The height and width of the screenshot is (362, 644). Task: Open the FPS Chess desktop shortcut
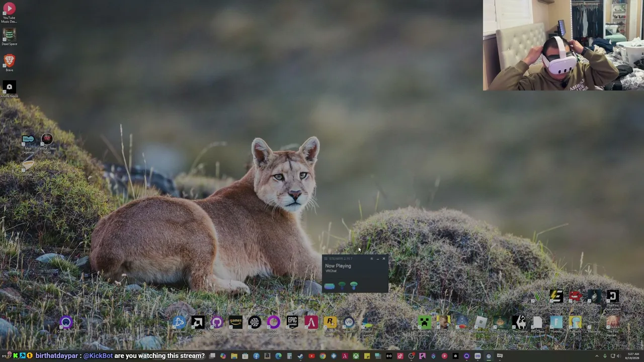click(x=537, y=325)
